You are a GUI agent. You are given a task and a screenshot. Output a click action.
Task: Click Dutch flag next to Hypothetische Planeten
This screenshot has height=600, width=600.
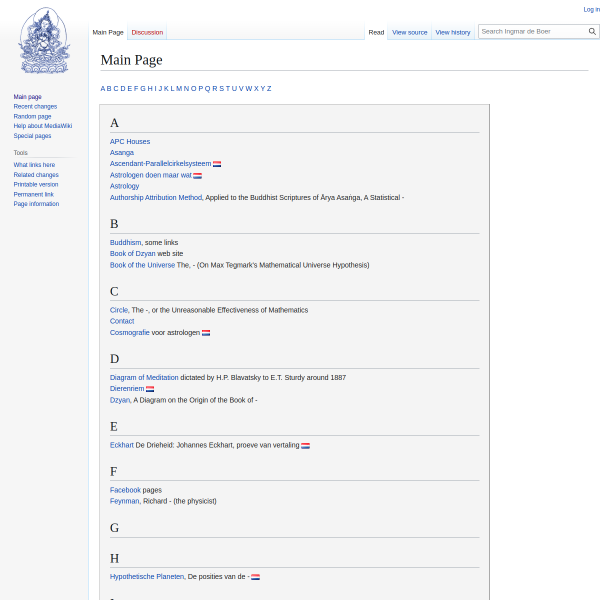(x=256, y=577)
